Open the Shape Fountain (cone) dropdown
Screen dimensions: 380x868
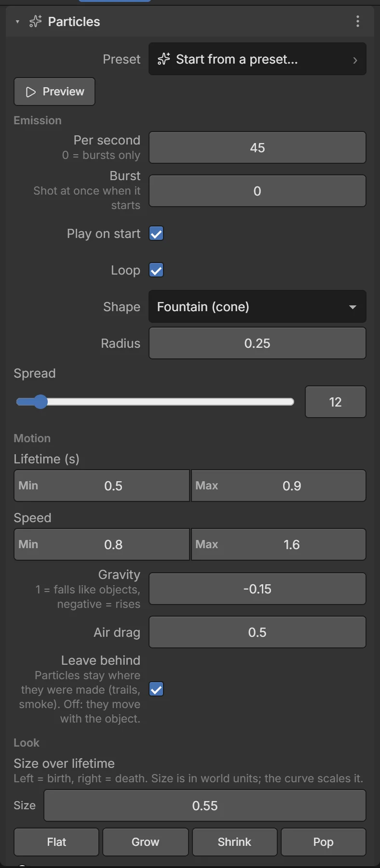pos(257,306)
